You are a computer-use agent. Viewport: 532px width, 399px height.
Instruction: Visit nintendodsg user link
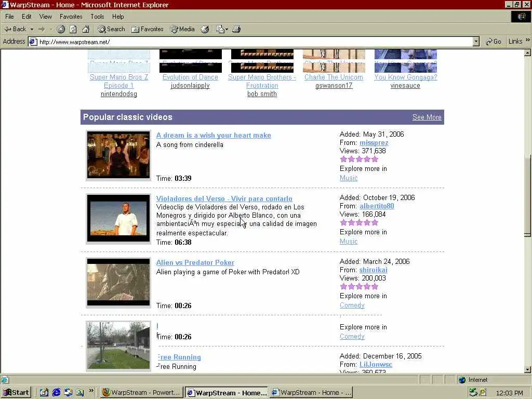click(119, 94)
